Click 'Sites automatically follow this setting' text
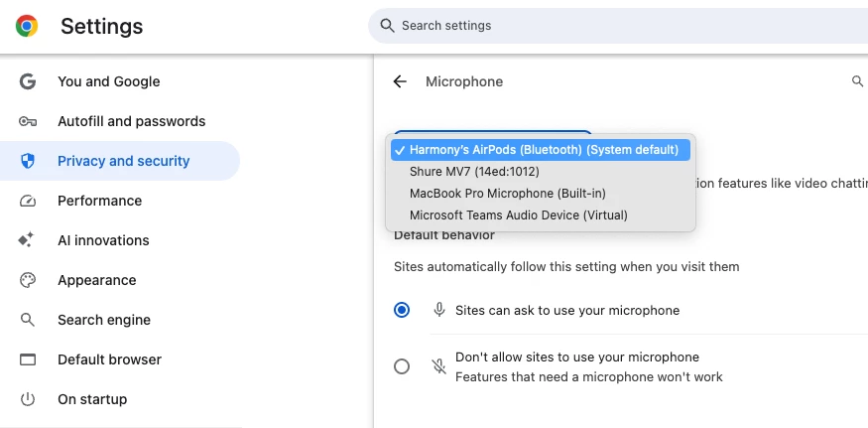Viewport: 868px width, 428px height. coord(566,267)
